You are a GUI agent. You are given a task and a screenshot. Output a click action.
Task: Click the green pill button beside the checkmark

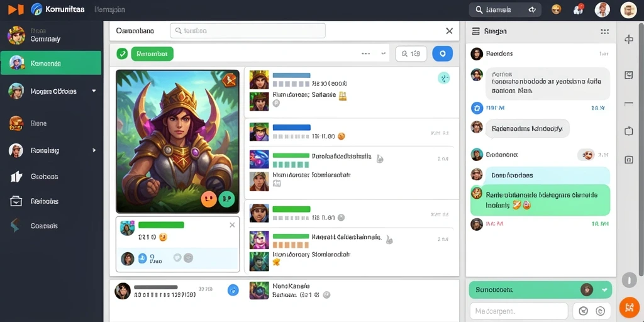pos(152,54)
